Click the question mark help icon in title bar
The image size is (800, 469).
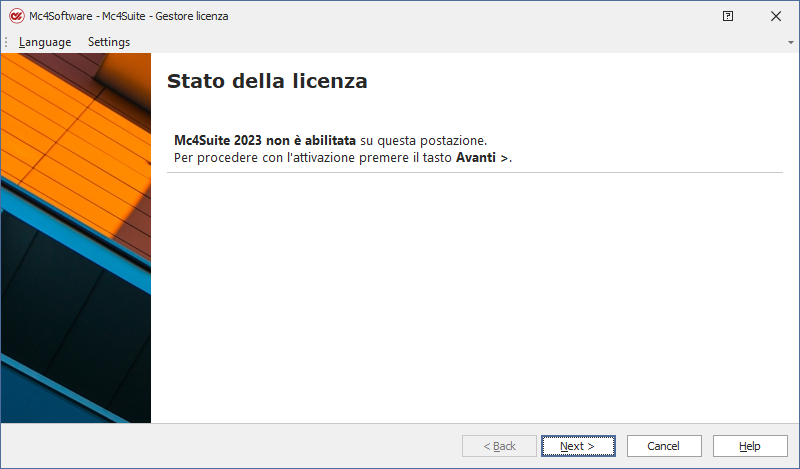pyautogui.click(x=728, y=16)
